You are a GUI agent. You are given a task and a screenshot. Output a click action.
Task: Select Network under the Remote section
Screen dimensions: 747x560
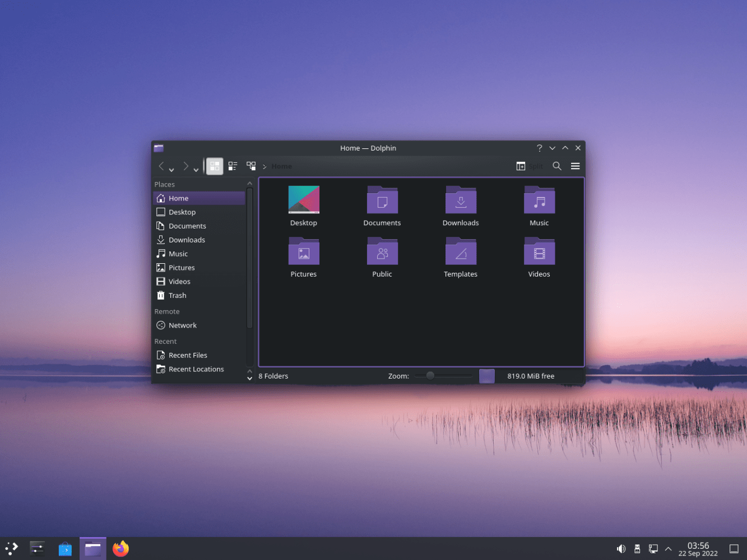pyautogui.click(x=182, y=325)
